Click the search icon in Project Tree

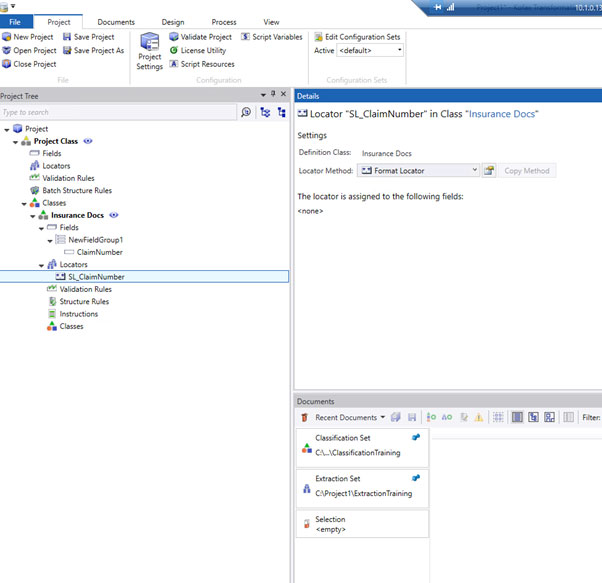point(246,113)
